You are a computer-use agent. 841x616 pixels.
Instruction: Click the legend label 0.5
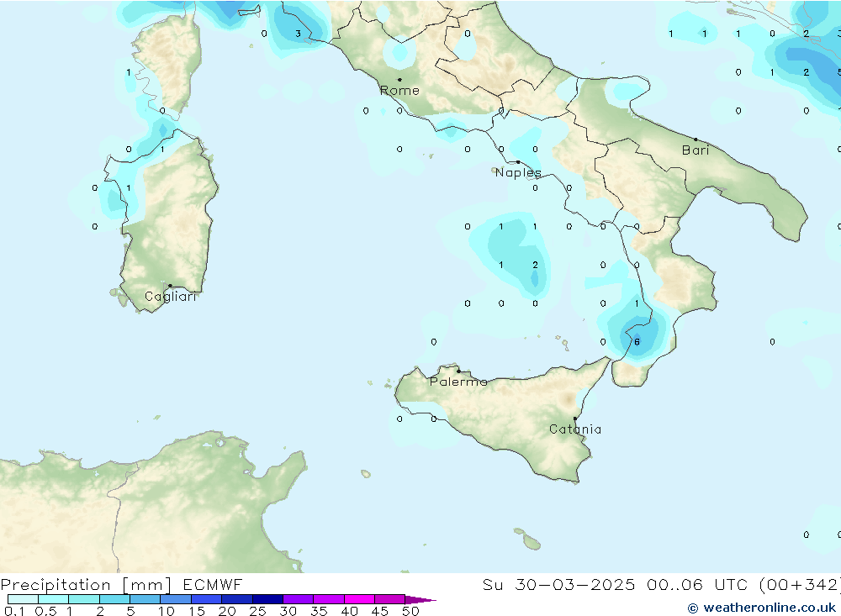(45, 611)
